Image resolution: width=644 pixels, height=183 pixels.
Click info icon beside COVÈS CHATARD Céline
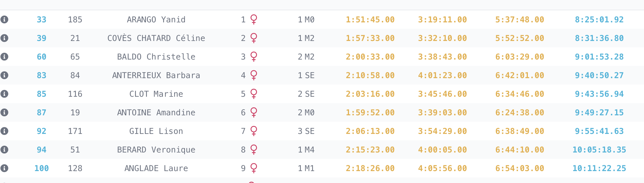click(4, 38)
